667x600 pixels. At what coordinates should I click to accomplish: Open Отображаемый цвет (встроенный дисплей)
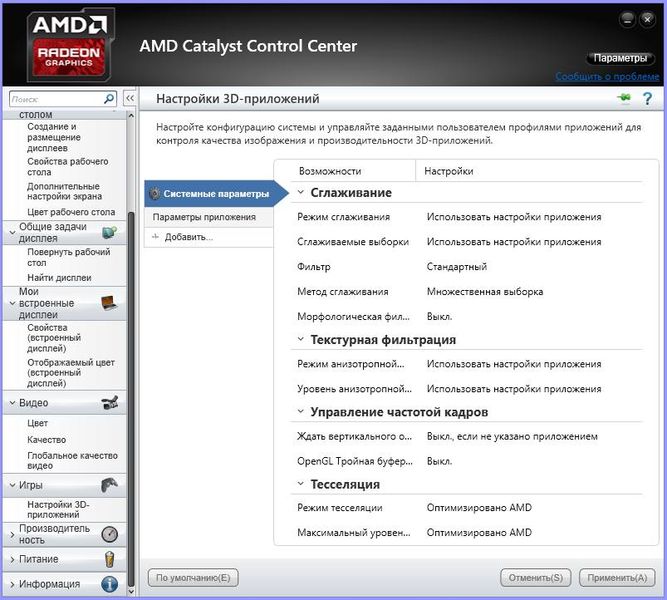(x=71, y=373)
